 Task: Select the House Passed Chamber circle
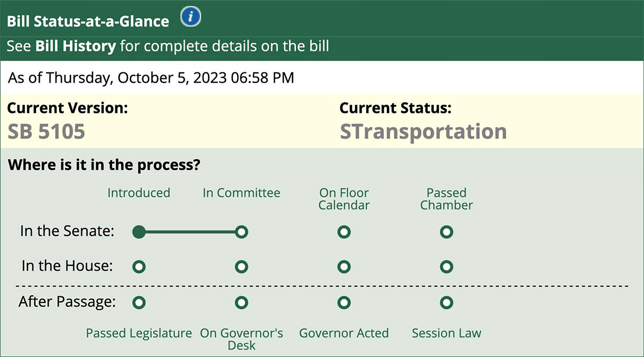pyautogui.click(x=447, y=266)
